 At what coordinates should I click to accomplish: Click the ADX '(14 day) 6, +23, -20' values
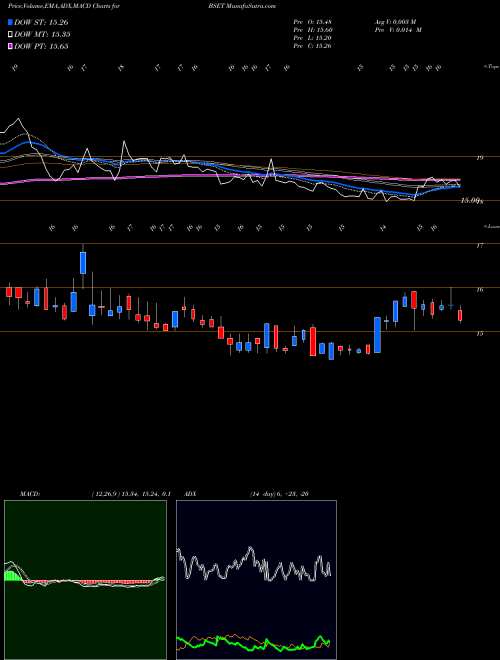[279, 494]
